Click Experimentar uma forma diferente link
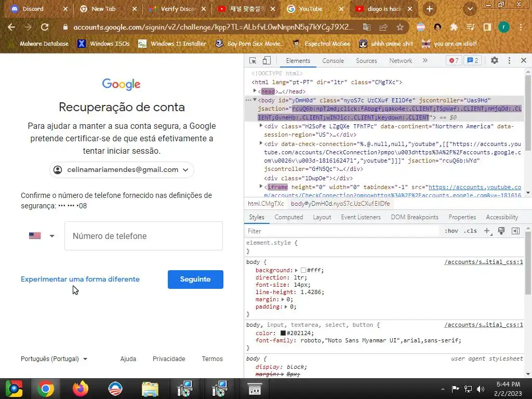The width and height of the screenshot is (532, 399). [80, 279]
